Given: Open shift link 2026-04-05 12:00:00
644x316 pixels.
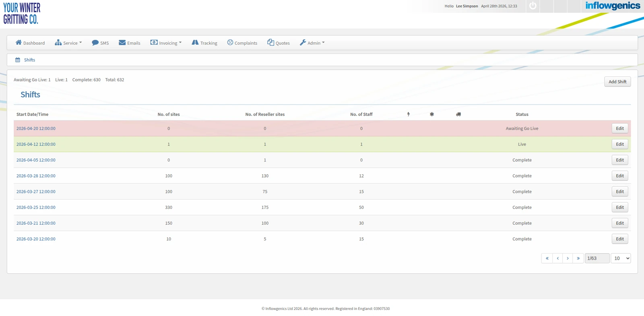Looking at the screenshot, I should pyautogui.click(x=36, y=160).
